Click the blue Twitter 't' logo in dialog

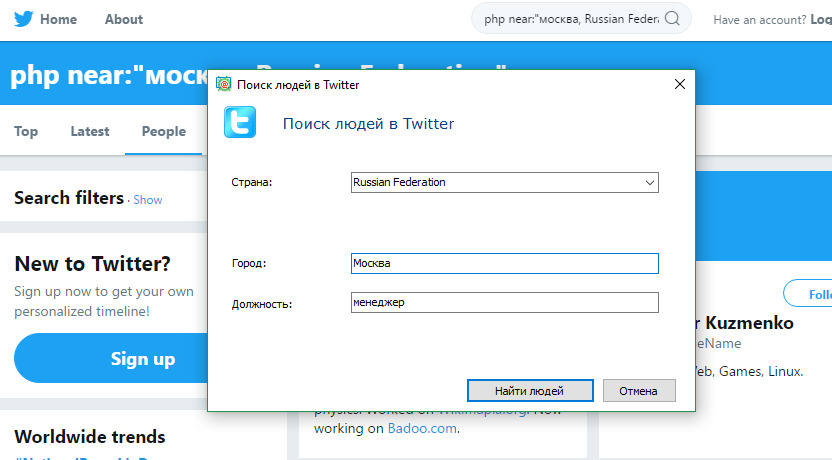click(x=240, y=122)
